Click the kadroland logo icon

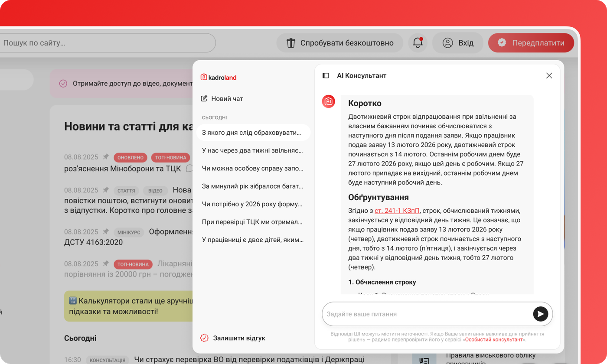pos(204,78)
